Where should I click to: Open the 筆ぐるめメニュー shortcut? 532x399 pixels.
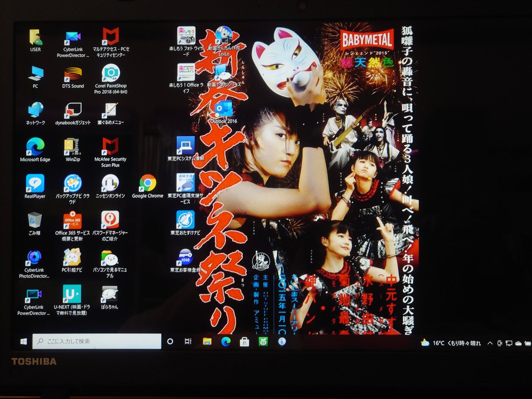(110, 113)
